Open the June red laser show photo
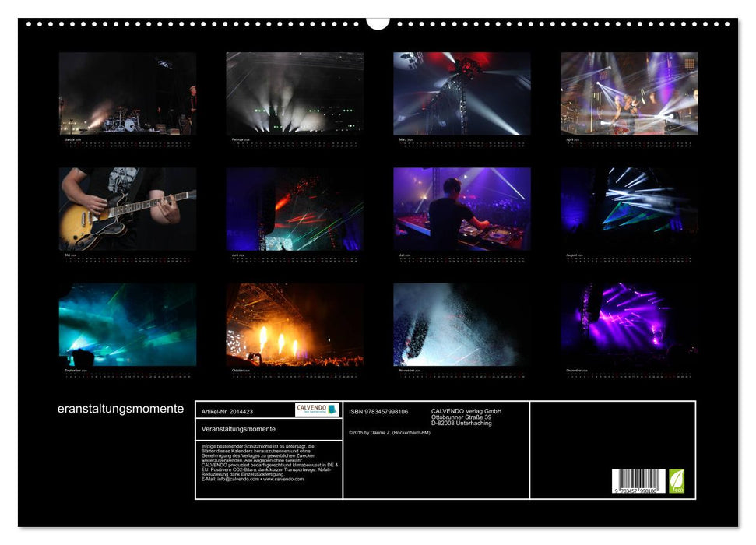756x545 pixels. point(294,209)
